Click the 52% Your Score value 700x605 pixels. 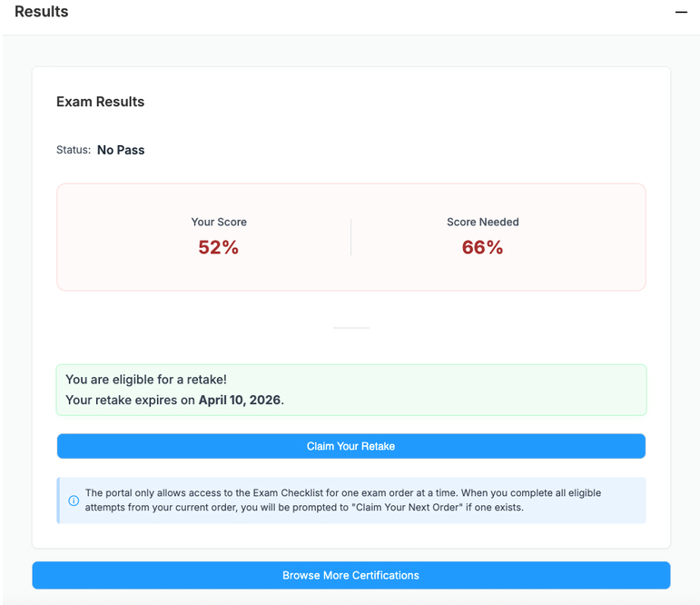click(218, 247)
